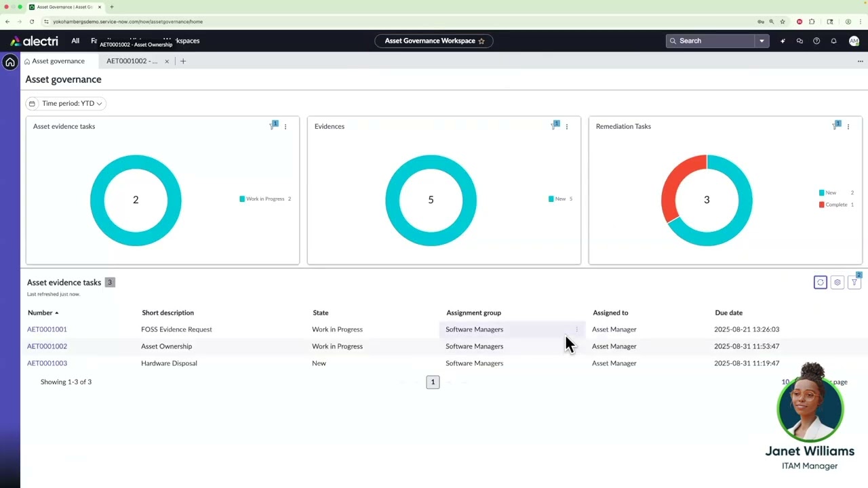Open the All menu in navigation bar
868x488 pixels.
(75, 41)
